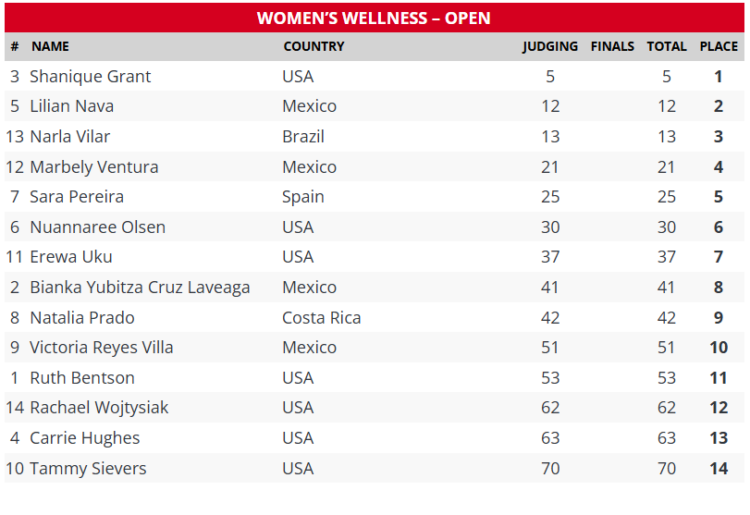Click Brazil country cell for Narla Vilar
This screenshot has height=515, width=750.
pyautogui.click(x=303, y=136)
